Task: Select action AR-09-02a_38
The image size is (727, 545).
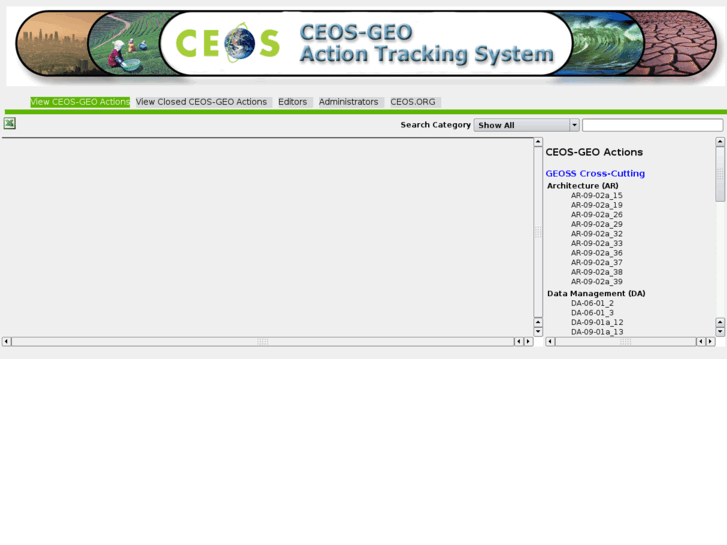Action: (x=597, y=272)
